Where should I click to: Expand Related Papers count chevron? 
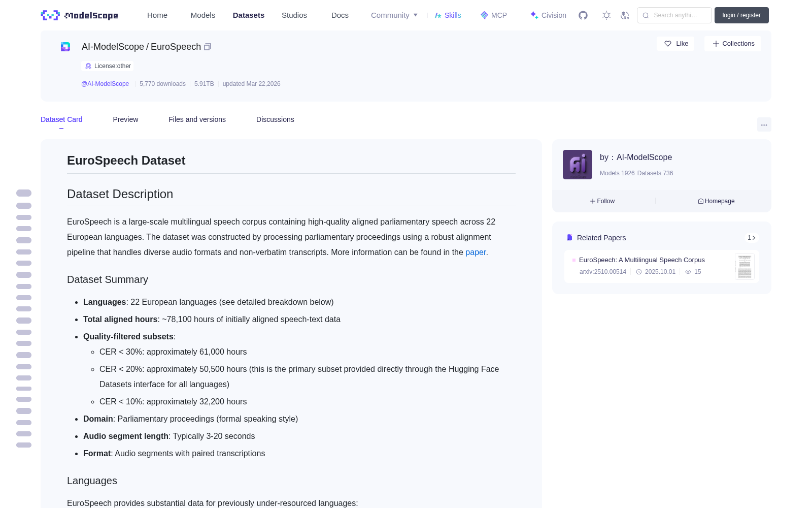point(752,238)
